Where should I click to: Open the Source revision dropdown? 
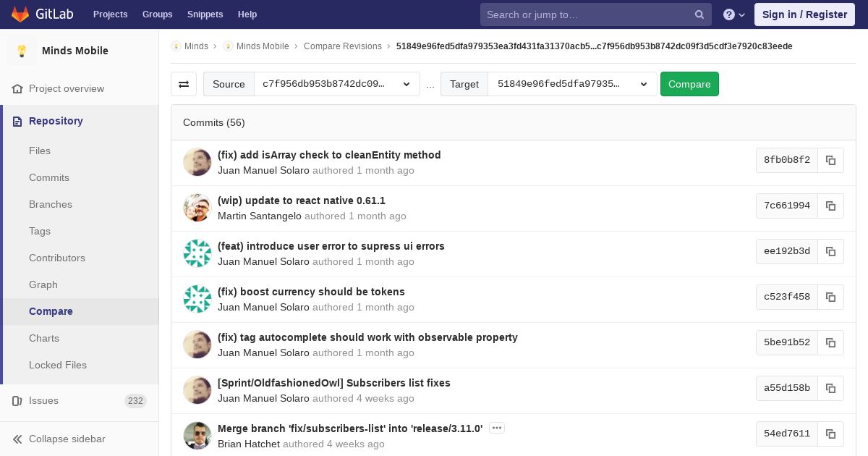(x=336, y=84)
